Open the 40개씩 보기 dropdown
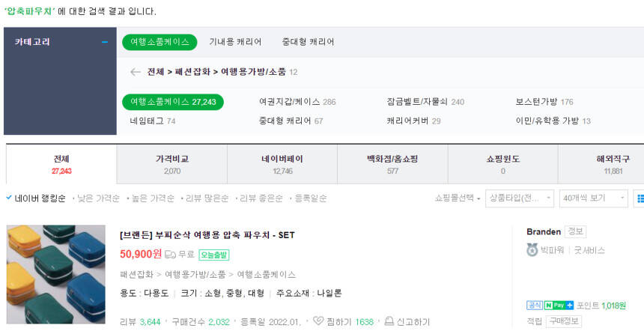 pyautogui.click(x=593, y=198)
